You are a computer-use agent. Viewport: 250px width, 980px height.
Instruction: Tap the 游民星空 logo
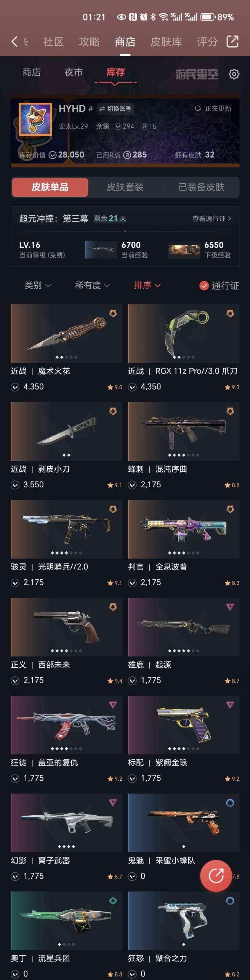[x=197, y=74]
